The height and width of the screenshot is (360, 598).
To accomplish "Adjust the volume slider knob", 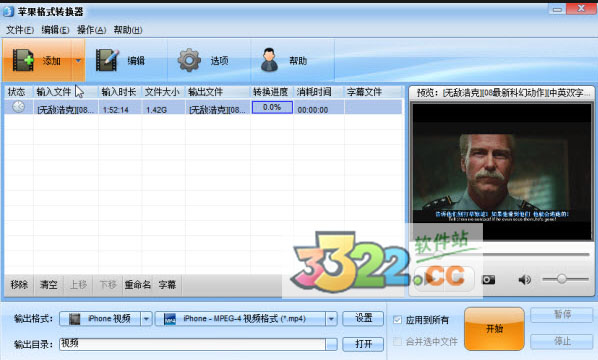I will (561, 279).
